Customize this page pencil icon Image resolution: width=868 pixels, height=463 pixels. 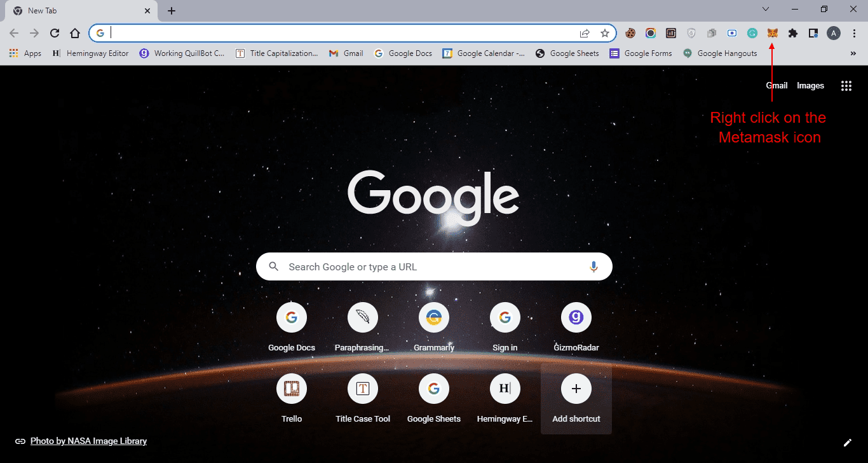click(847, 443)
